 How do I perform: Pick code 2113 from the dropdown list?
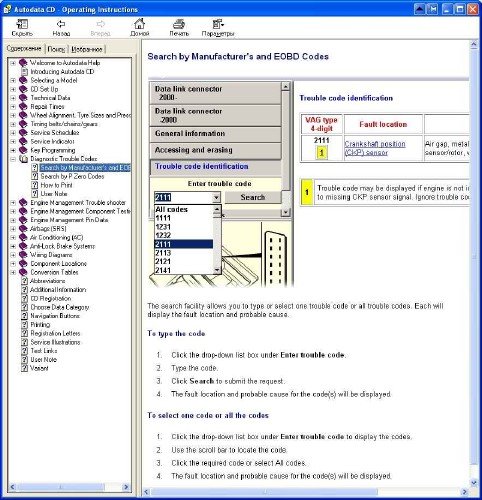183,253
